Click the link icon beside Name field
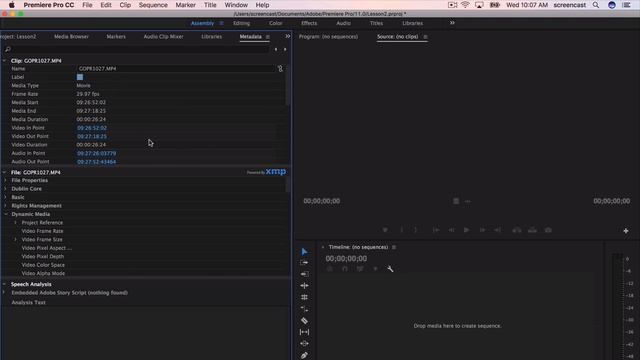Image resolution: width=640 pixels, height=360 pixels. pyautogui.click(x=280, y=69)
